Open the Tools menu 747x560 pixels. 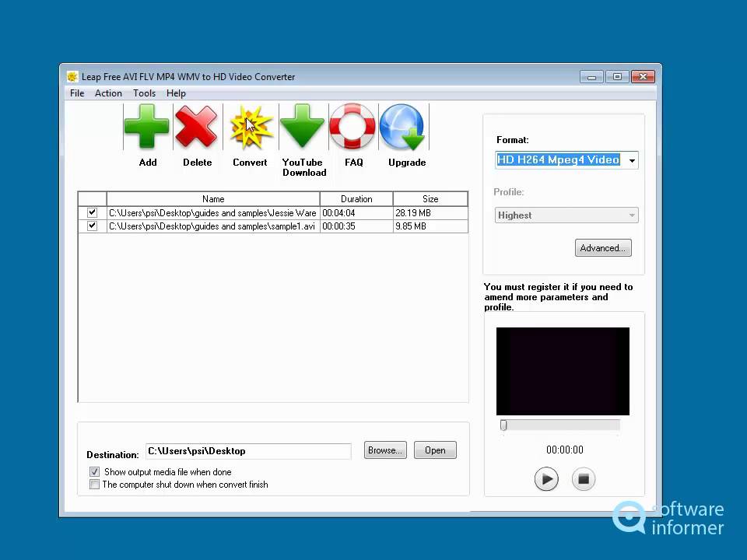coord(144,93)
